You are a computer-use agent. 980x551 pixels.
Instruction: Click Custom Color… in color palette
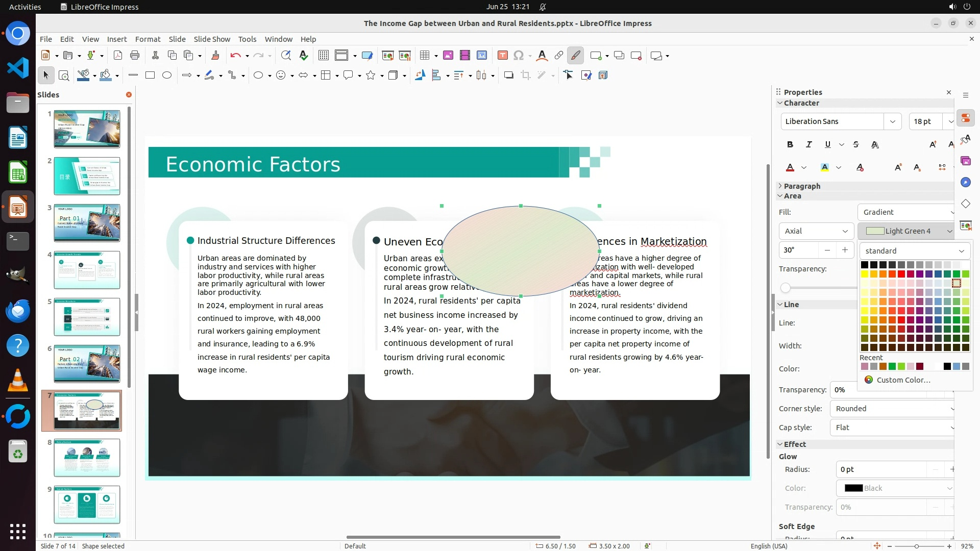903,380
